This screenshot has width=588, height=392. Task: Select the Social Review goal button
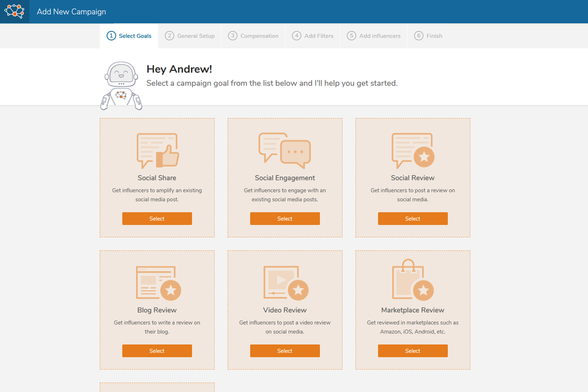413,219
